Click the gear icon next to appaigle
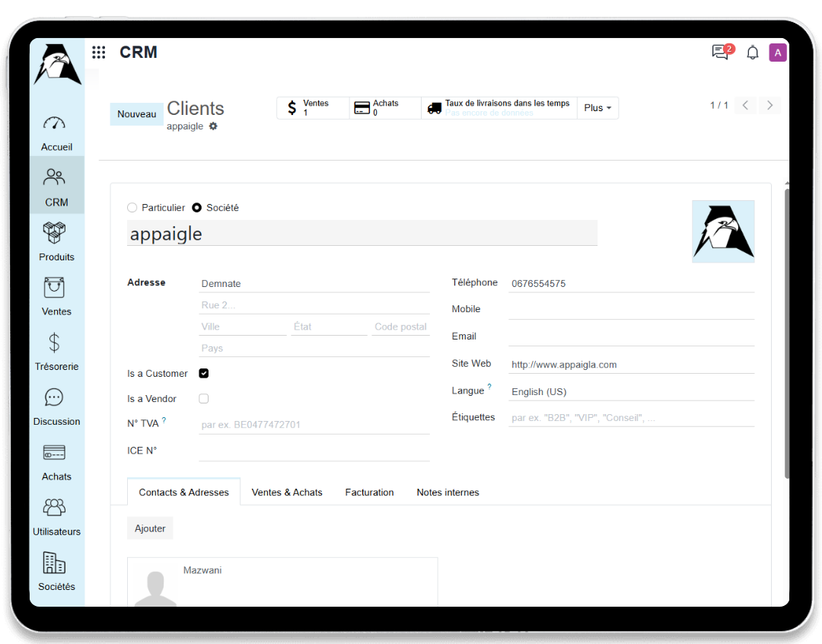 click(x=213, y=126)
